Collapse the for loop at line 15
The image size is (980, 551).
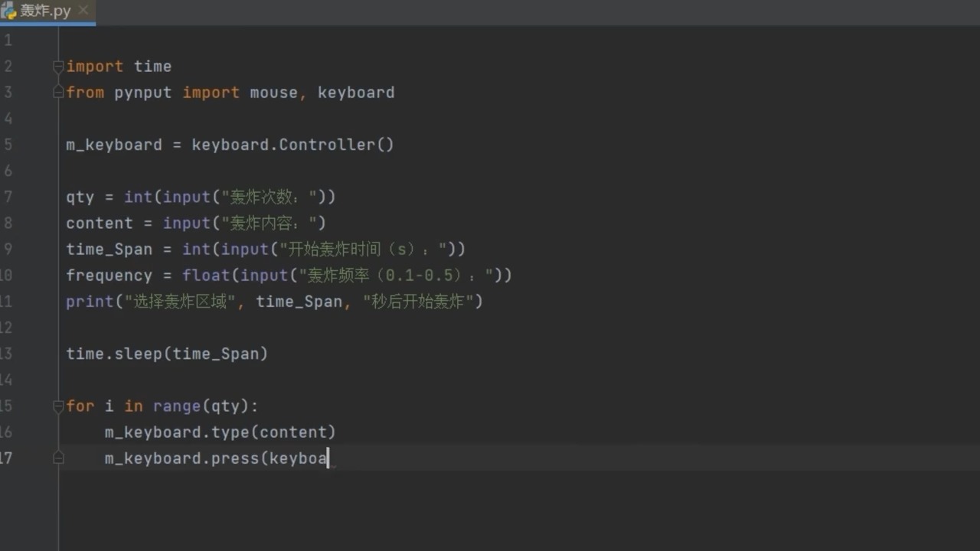[x=58, y=406]
